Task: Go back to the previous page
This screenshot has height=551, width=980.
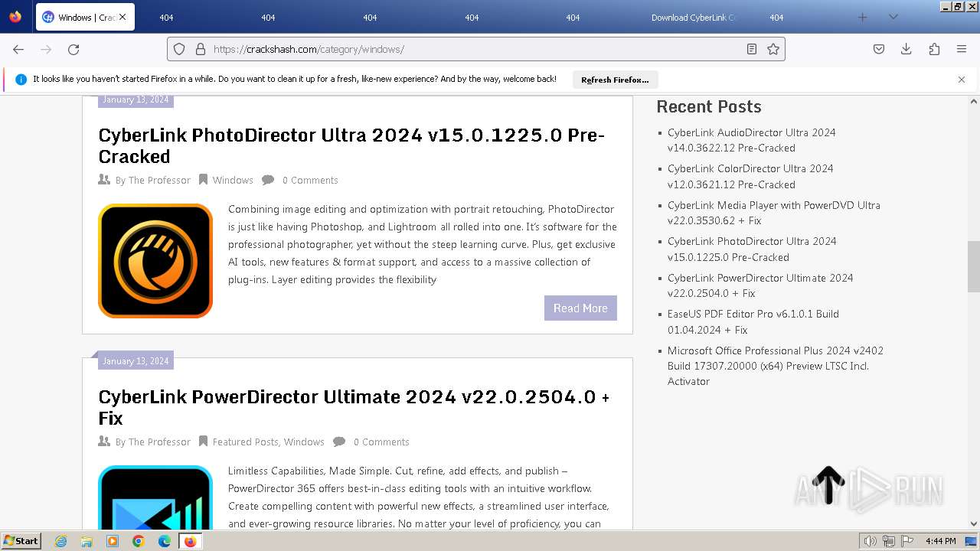Action: pyautogui.click(x=18, y=49)
